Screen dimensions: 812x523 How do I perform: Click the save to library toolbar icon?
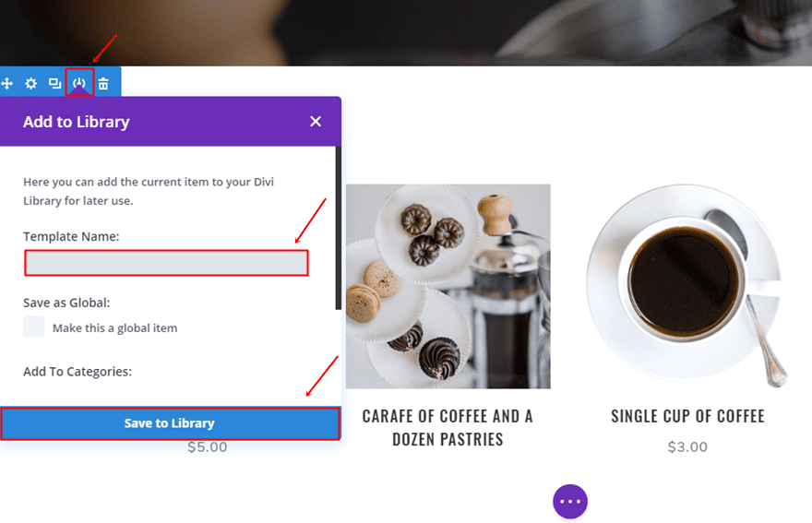(79, 82)
